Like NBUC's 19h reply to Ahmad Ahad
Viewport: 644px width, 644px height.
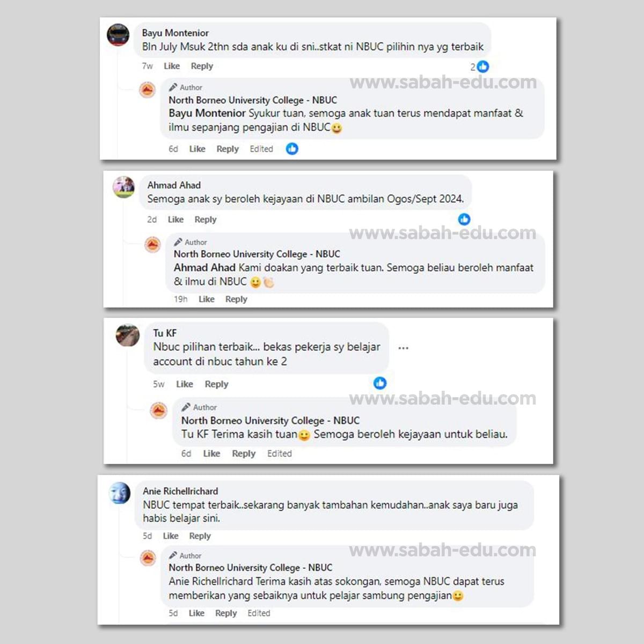click(x=207, y=299)
